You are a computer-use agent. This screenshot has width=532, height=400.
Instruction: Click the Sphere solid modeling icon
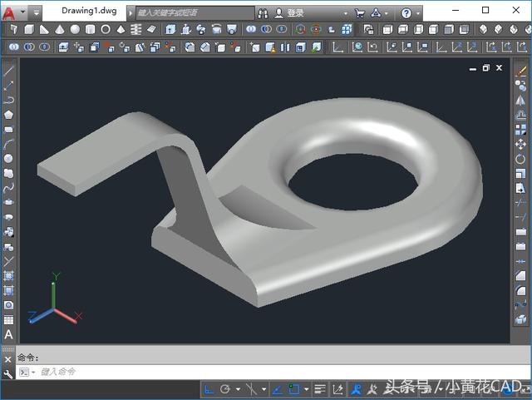tap(76, 30)
